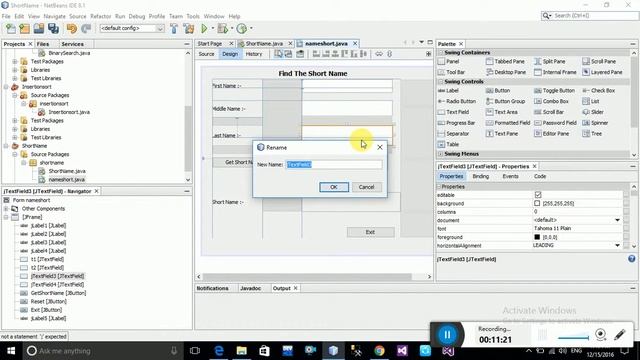Click the Redo toolbar icon
640x360 pixels.
(x=86, y=29)
